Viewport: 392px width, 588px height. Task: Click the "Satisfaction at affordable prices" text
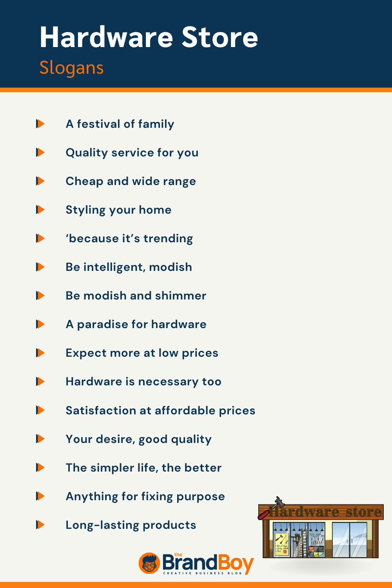click(160, 410)
